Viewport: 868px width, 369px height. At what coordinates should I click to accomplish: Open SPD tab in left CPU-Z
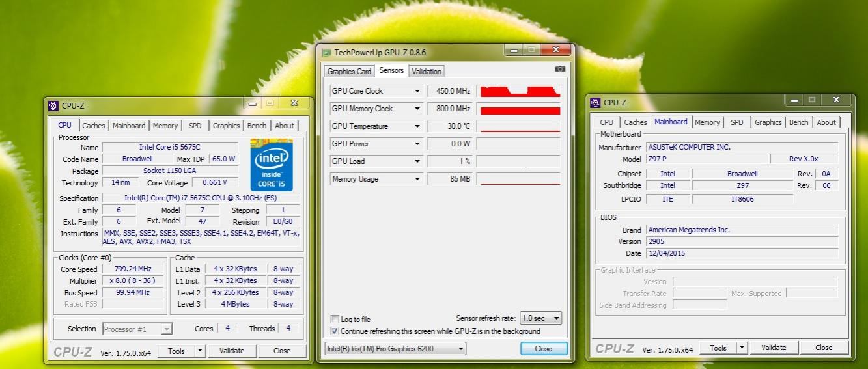[x=195, y=126]
